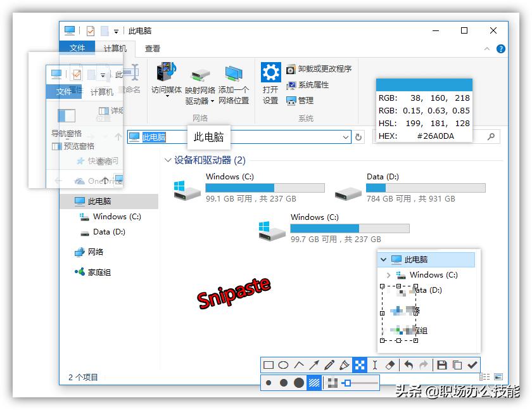Viewport: 532px width, 410px height.
Task: Select Data (D:) in navigation pane
Action: pos(103,232)
